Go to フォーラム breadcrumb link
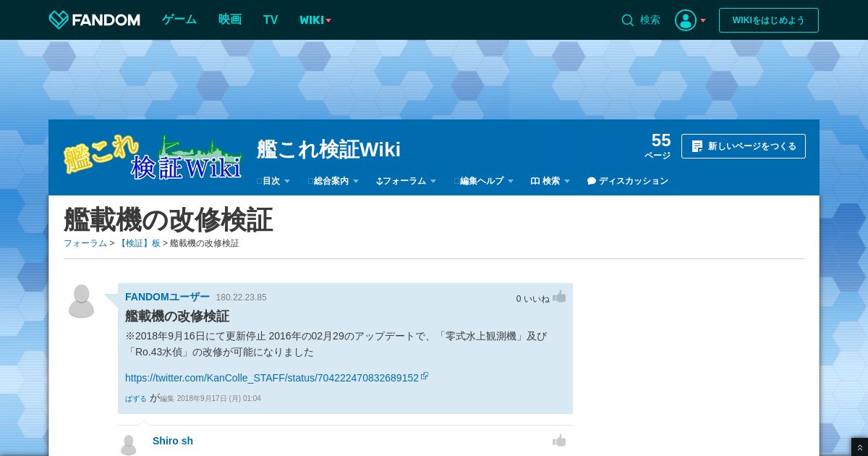Image resolution: width=868 pixels, height=456 pixels. click(85, 243)
